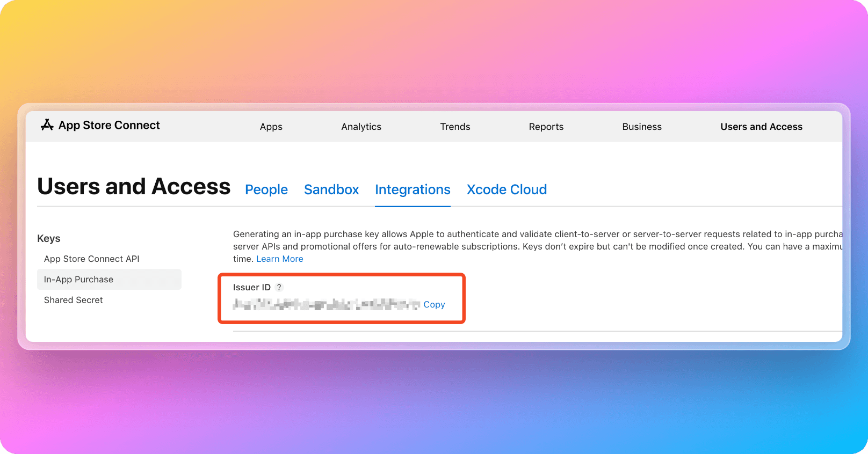The width and height of the screenshot is (868, 454).
Task: Open Trends from the navigation bar
Action: (455, 127)
